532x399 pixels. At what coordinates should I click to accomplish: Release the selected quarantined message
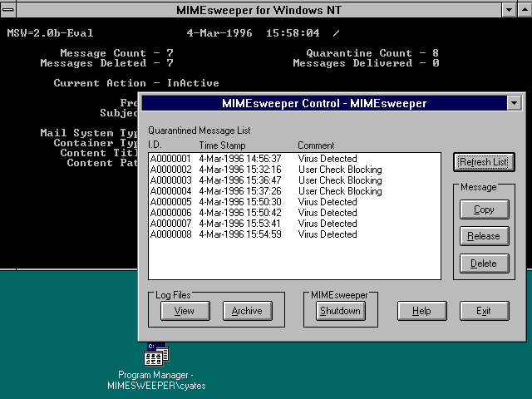pos(484,236)
